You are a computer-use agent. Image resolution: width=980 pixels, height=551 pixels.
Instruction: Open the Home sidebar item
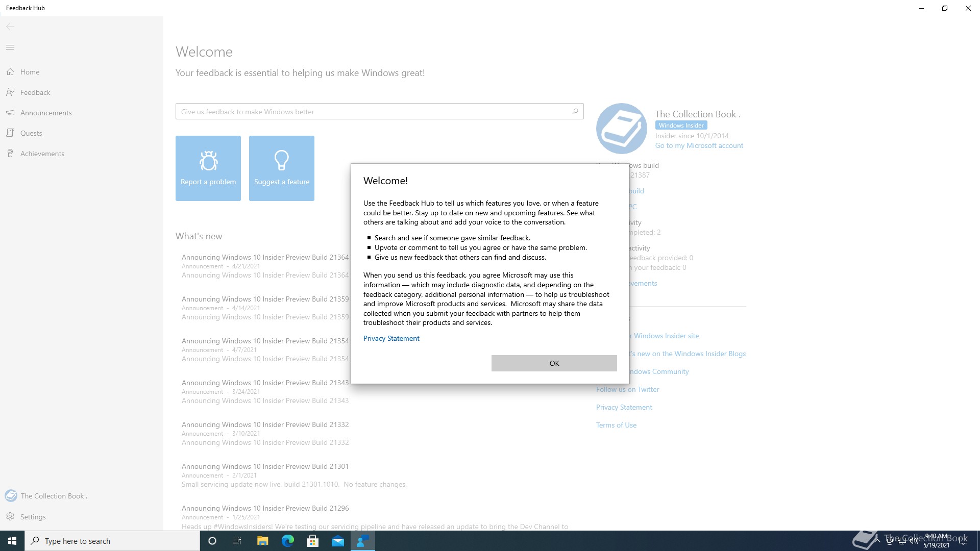(82, 72)
